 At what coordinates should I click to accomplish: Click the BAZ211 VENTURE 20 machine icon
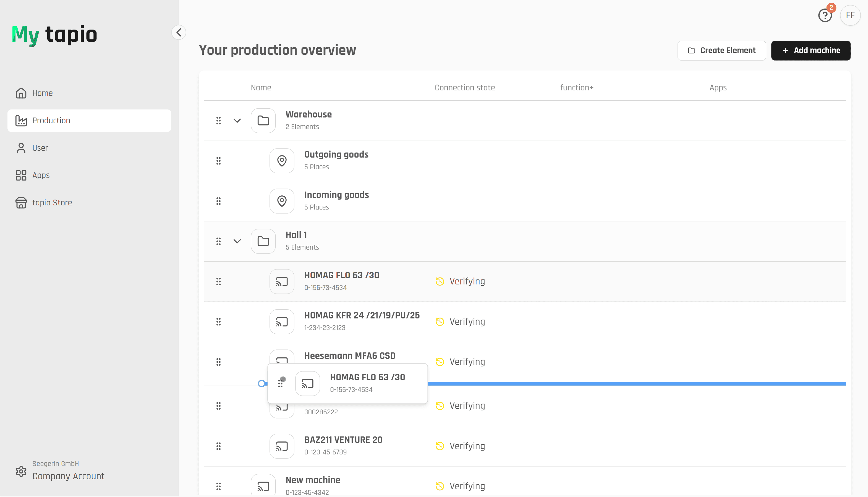click(x=282, y=446)
